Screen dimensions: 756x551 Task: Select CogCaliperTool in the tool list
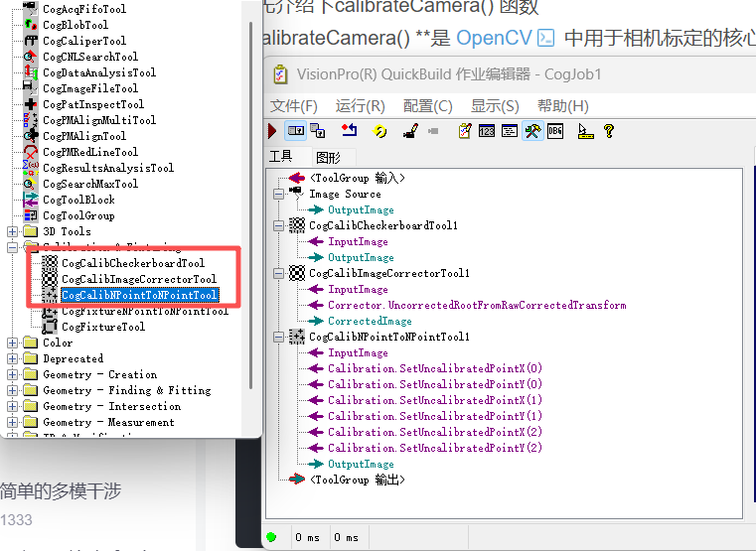[84, 41]
